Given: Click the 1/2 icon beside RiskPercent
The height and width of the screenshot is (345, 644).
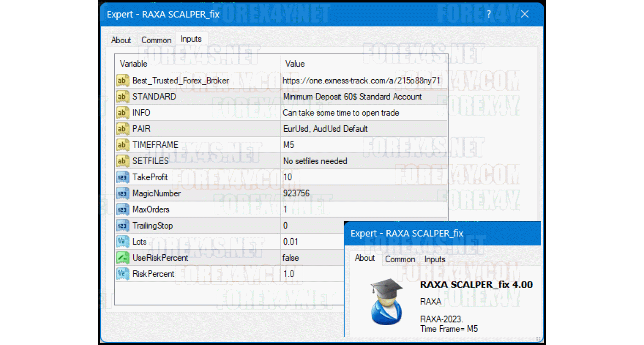Looking at the screenshot, I should click(122, 274).
